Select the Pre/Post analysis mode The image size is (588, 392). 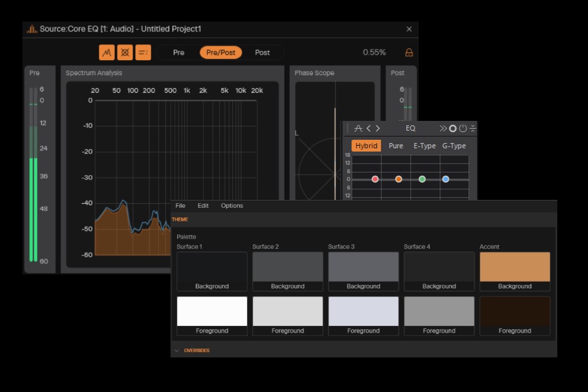click(221, 52)
